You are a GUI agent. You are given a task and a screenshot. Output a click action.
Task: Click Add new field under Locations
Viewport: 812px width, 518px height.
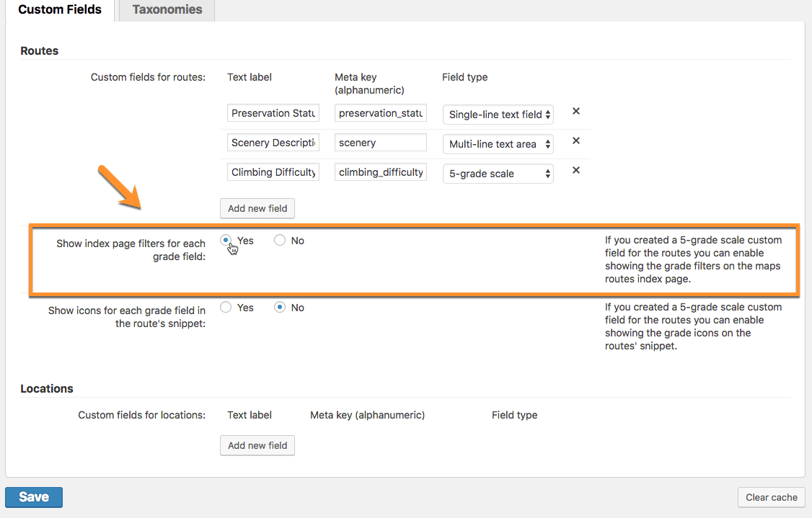[x=257, y=445]
